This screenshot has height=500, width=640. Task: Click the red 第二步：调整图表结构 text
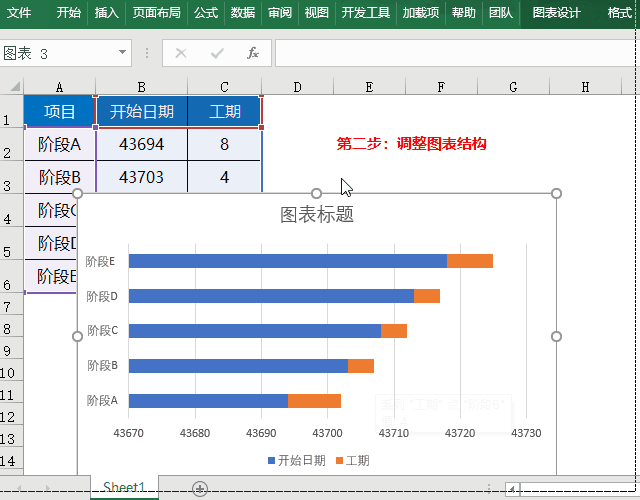pyautogui.click(x=411, y=144)
